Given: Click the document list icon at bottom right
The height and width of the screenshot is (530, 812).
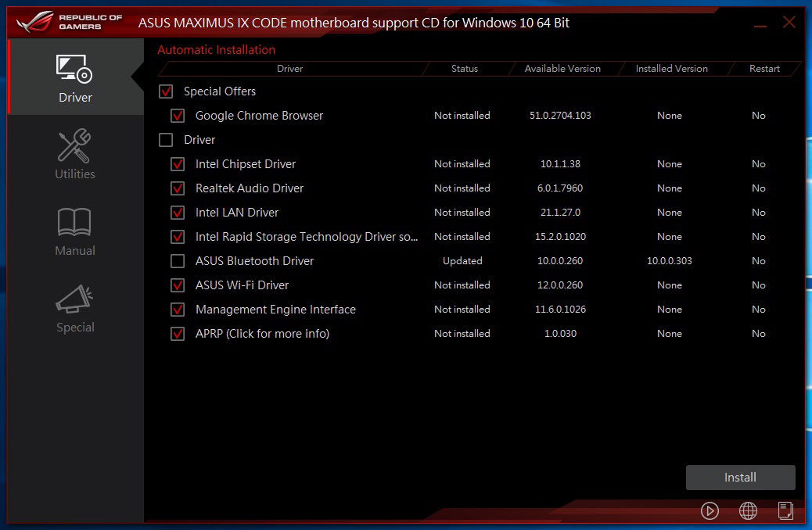Looking at the screenshot, I should tap(785, 511).
